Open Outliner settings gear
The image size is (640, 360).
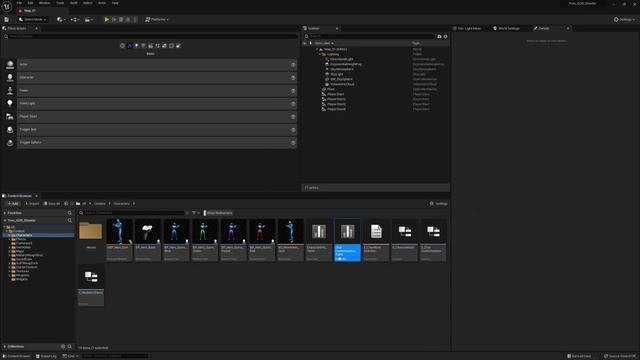pyautogui.click(x=446, y=36)
